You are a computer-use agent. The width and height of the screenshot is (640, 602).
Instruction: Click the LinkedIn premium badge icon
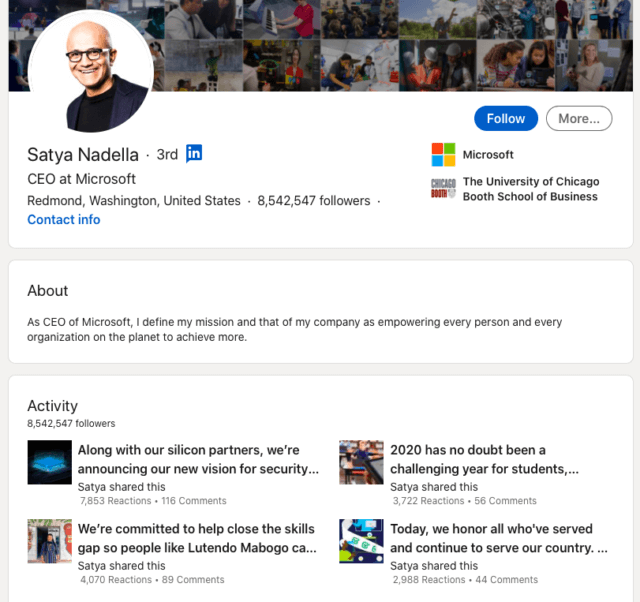coord(194,153)
